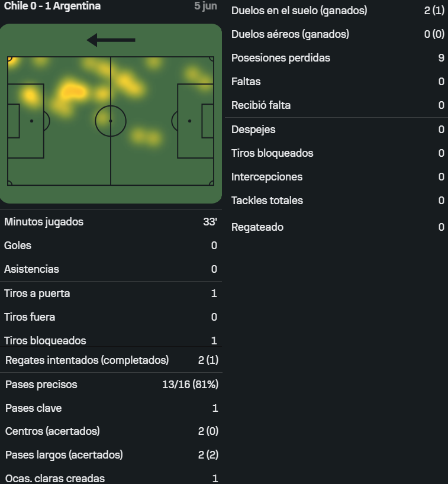The width and height of the screenshot is (448, 484).
Task: Select the Goles stat row
Action: (111, 246)
